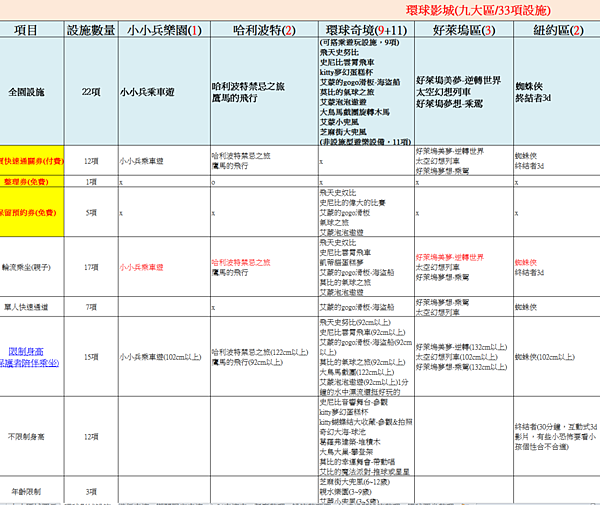This screenshot has height=505, width=600.
Task: Select the 22項 count cell
Action: [x=91, y=92]
